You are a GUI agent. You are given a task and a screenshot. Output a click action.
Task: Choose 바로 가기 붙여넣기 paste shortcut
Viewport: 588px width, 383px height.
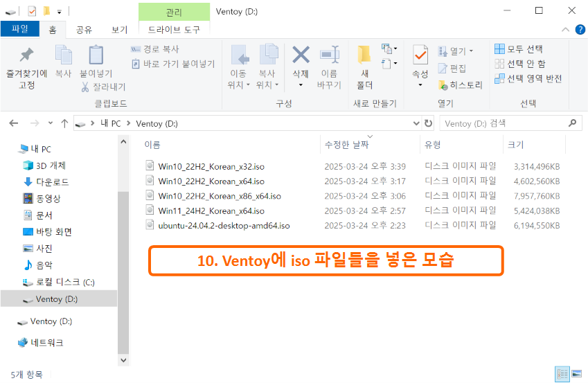point(173,64)
